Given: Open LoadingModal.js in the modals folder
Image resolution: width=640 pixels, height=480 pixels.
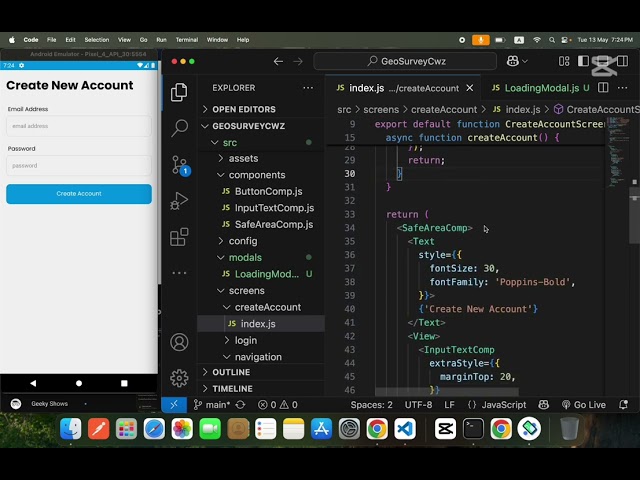Looking at the screenshot, I should pyautogui.click(x=261, y=274).
